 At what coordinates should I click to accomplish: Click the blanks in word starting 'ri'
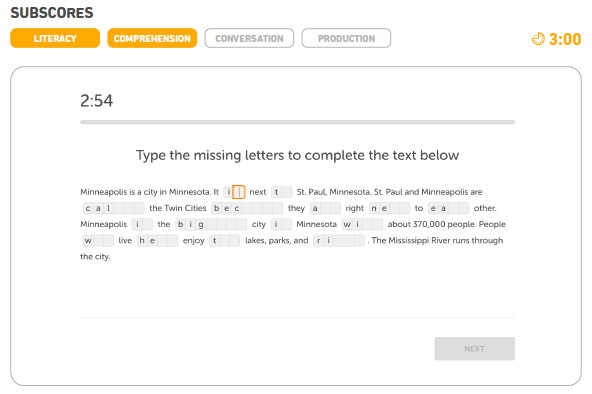[349, 241]
